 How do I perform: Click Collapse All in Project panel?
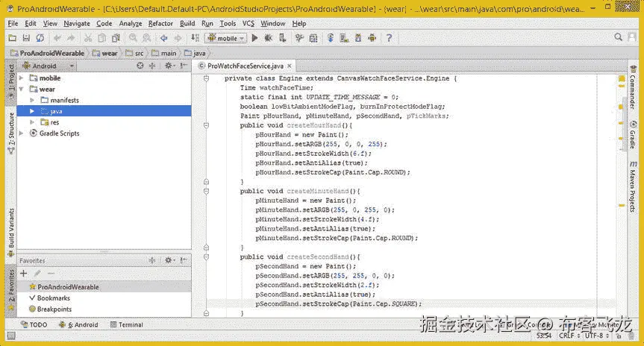(x=152, y=66)
